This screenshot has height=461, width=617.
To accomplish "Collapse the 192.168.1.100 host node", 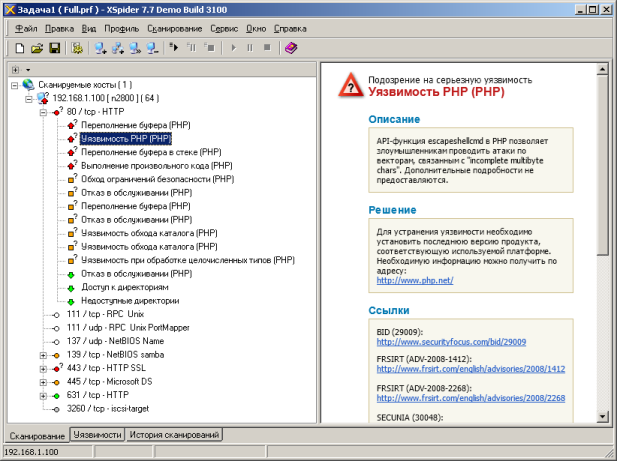I will click(x=29, y=99).
